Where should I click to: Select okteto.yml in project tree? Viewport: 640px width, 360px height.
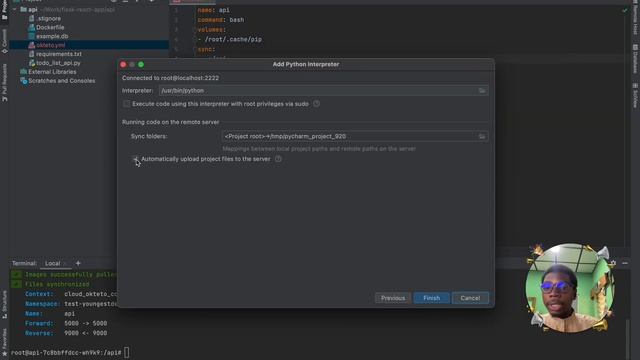point(50,45)
